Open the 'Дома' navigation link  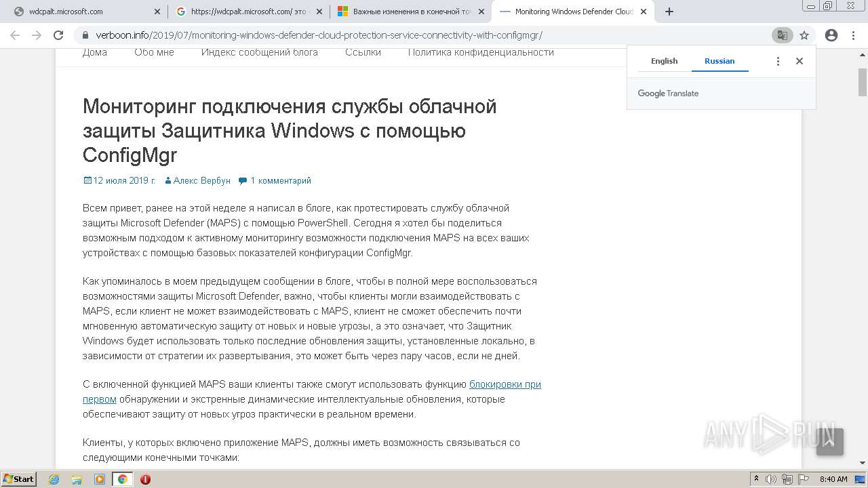coord(95,52)
